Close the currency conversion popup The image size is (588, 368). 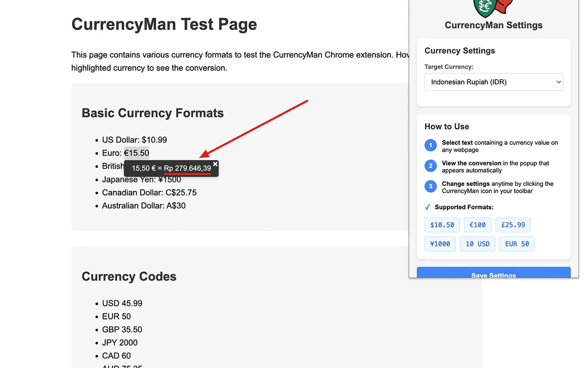215,164
